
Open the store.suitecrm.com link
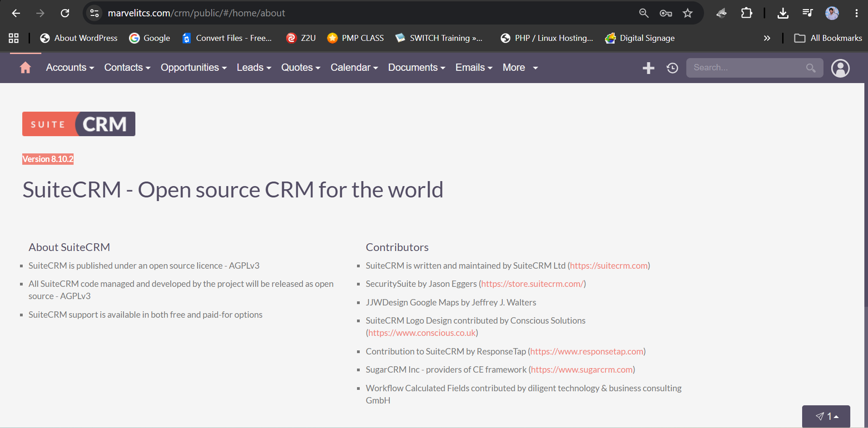click(532, 284)
